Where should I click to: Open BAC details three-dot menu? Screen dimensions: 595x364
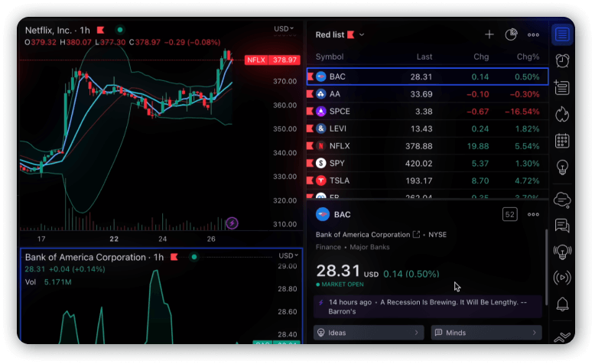pos(533,214)
